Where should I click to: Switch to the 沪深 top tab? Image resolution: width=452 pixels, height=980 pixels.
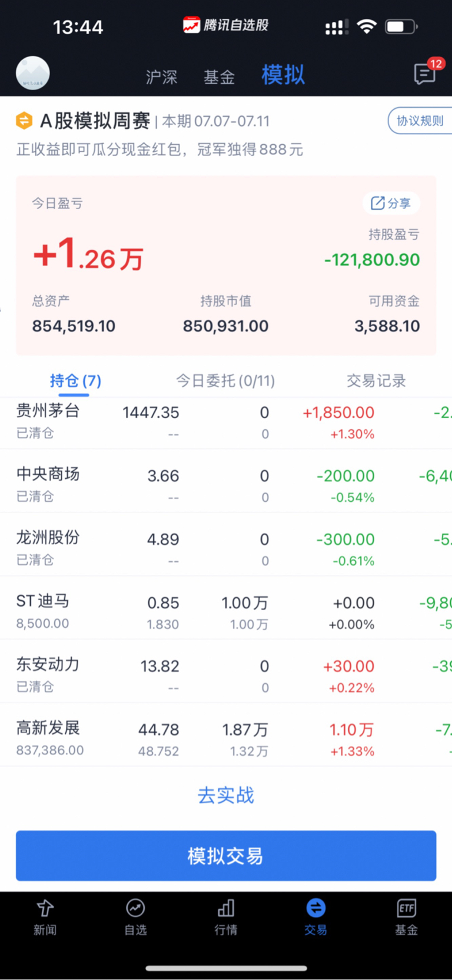coord(161,77)
